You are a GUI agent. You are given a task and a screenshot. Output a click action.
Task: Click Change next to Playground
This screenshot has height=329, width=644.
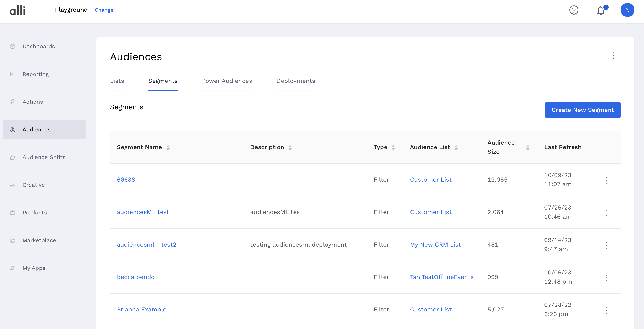point(104,10)
